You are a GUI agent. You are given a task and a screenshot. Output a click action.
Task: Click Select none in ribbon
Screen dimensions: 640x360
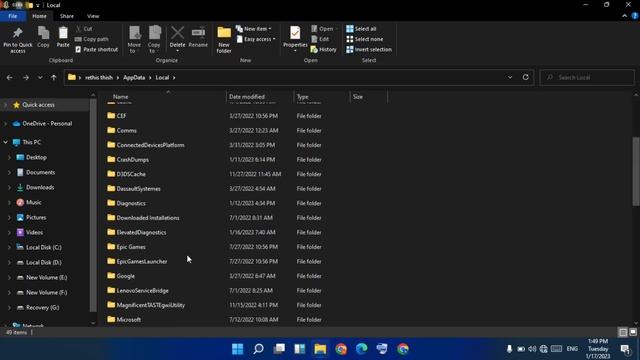[x=364, y=39]
